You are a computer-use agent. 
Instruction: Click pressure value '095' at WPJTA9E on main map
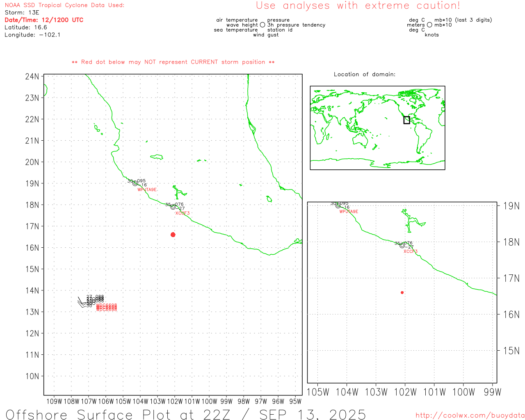pos(142,181)
